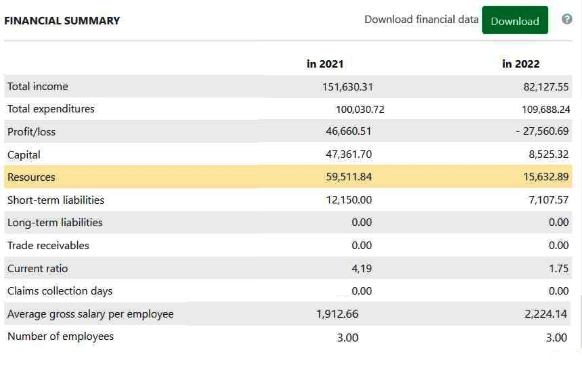Select Profit/loss 2022 value - 27,560.69
The image size is (582, 392).
click(x=542, y=131)
